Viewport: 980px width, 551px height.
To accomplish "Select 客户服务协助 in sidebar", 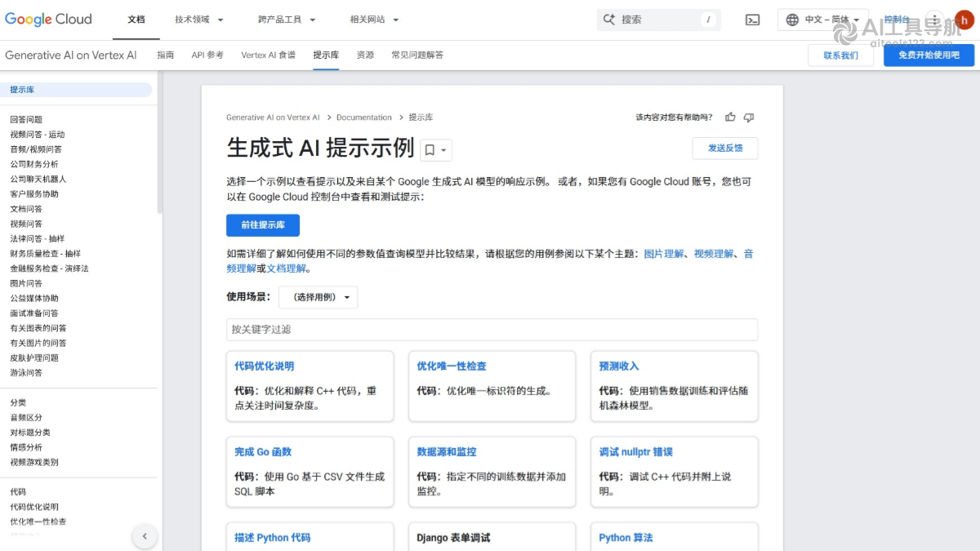I will (34, 194).
